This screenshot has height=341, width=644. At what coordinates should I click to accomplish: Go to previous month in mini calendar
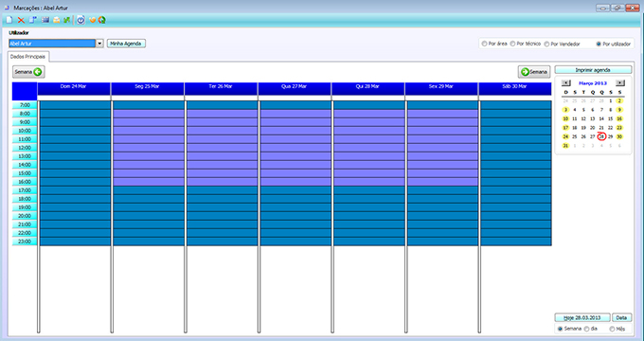point(566,83)
